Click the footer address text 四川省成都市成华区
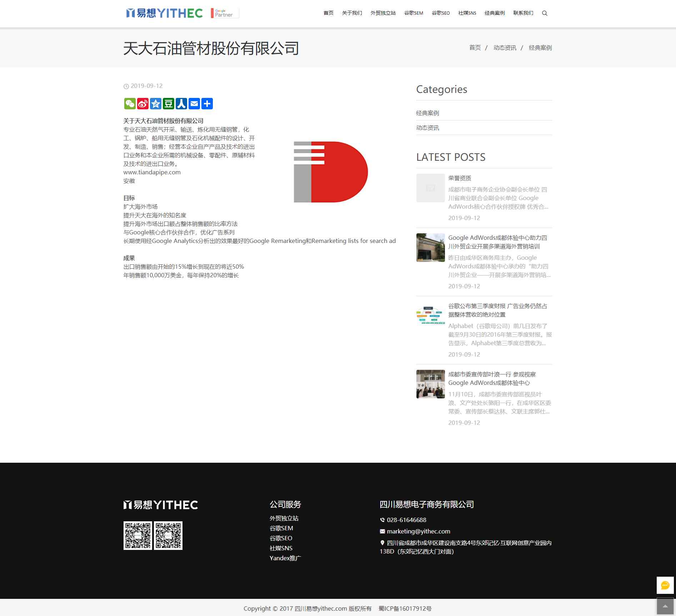The width and height of the screenshot is (676, 616). click(466, 547)
